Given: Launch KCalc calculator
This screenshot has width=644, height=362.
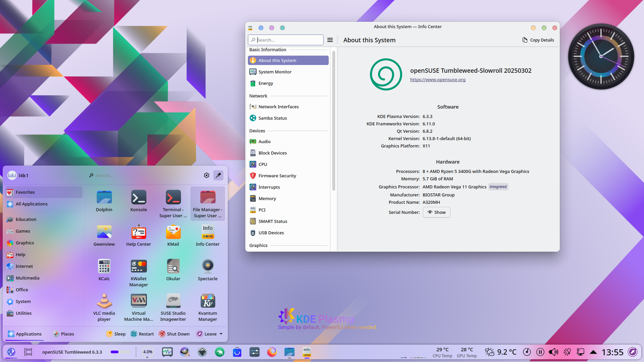Looking at the screenshot, I should (x=104, y=270).
